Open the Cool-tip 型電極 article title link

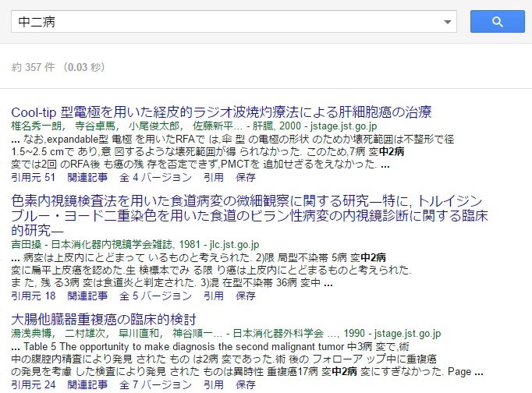221,112
